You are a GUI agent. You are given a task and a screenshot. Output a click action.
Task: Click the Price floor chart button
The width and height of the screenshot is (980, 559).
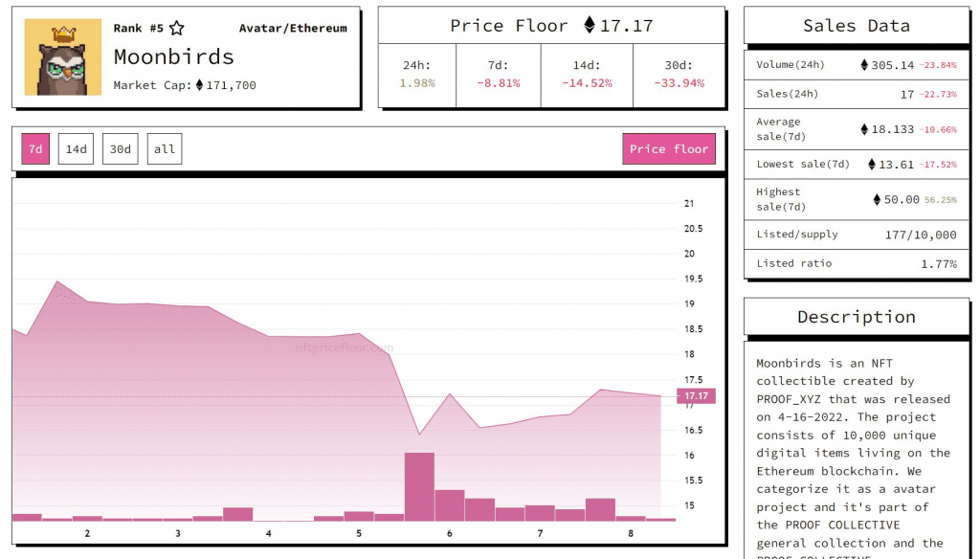[x=669, y=149]
